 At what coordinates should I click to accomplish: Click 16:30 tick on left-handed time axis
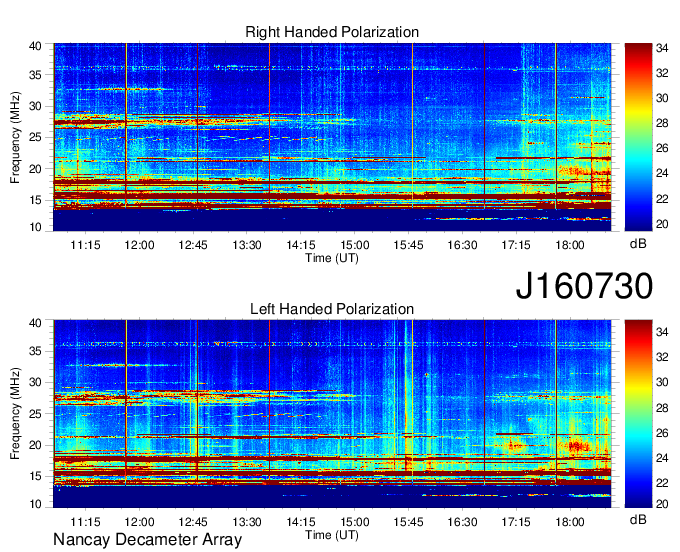pos(462,522)
